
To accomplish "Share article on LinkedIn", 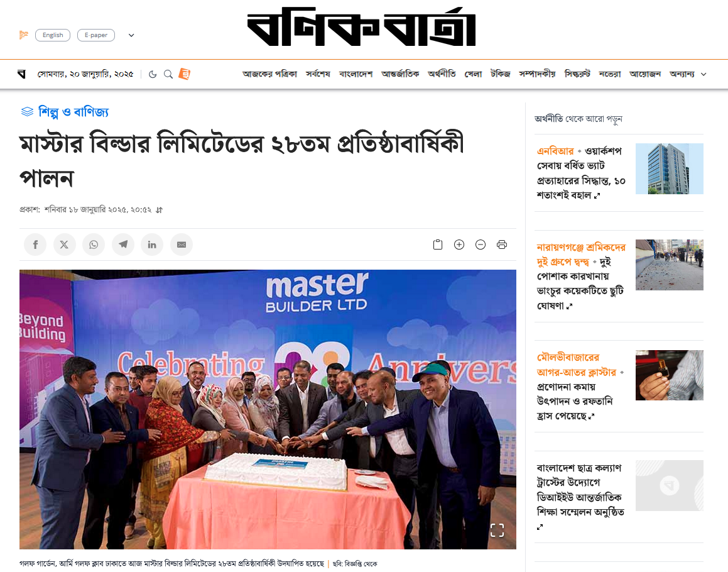I will point(152,245).
